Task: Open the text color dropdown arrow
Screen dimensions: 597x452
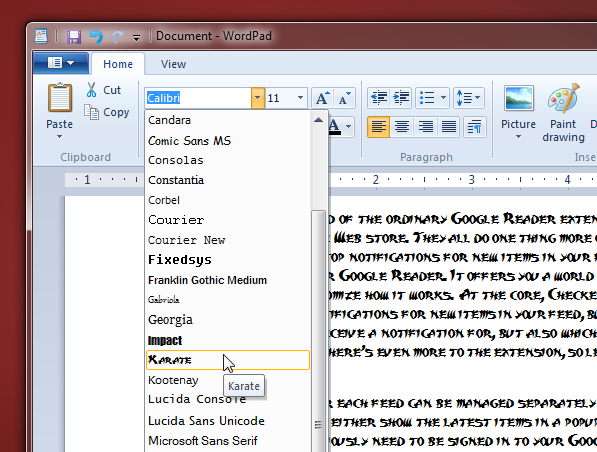Action: pos(348,126)
